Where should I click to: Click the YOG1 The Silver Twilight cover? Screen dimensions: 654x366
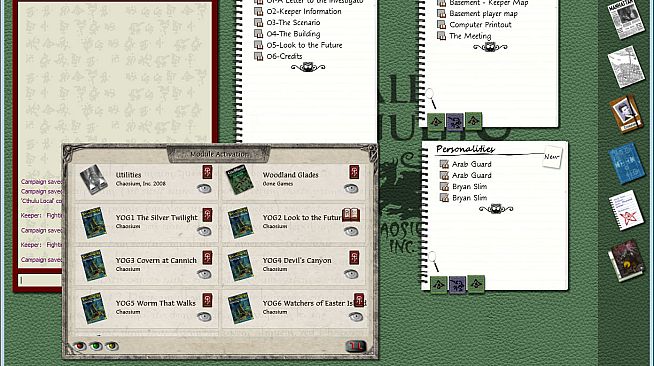(x=93, y=223)
